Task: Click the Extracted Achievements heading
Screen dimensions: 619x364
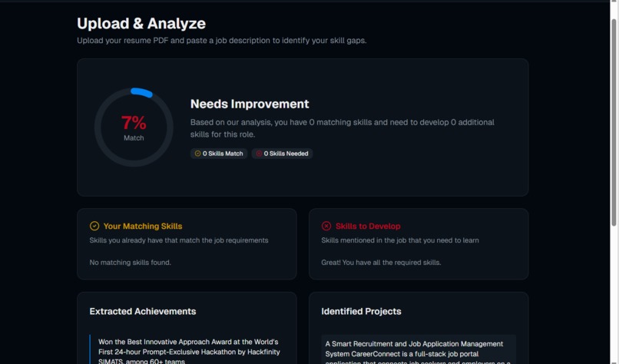Action: click(x=143, y=312)
